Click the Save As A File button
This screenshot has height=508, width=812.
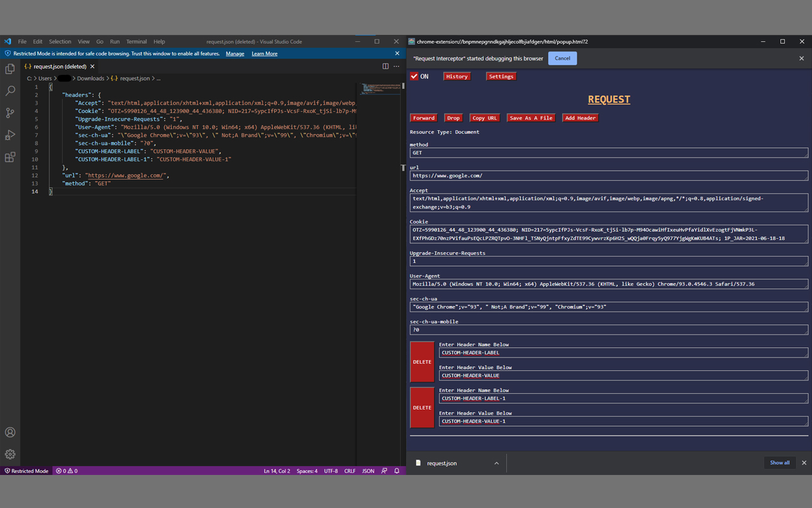pos(531,118)
